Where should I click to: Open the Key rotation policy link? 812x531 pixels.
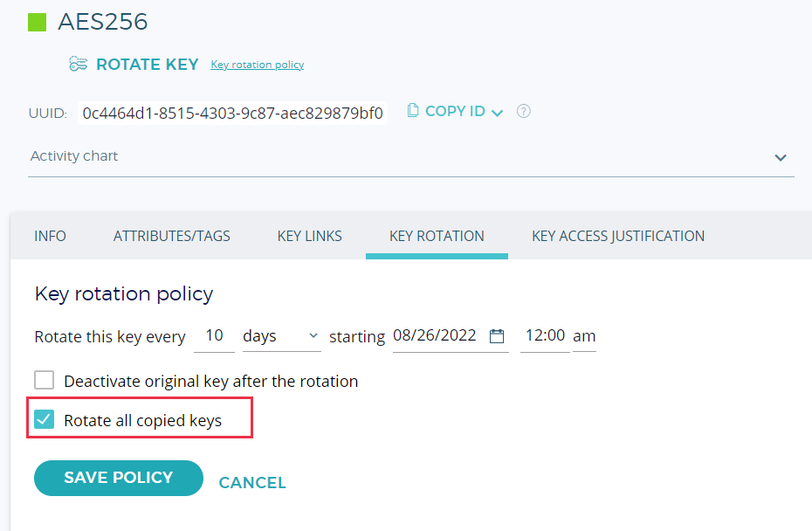[257, 65]
